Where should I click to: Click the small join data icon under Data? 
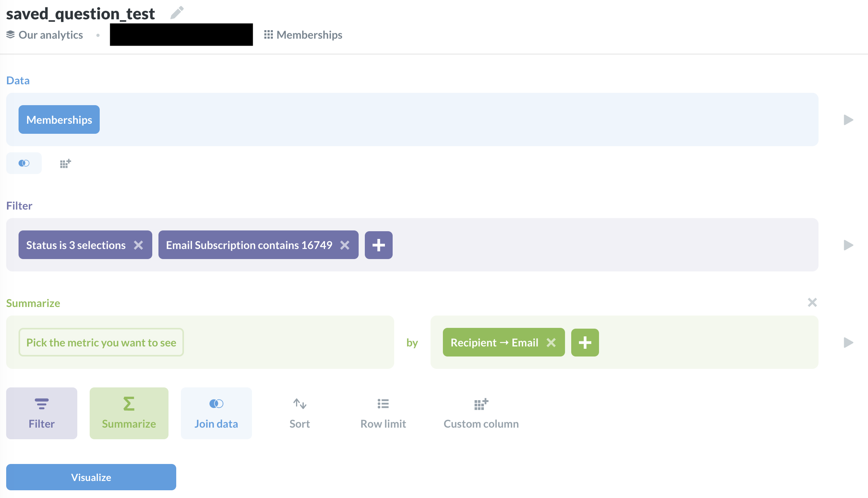(24, 163)
